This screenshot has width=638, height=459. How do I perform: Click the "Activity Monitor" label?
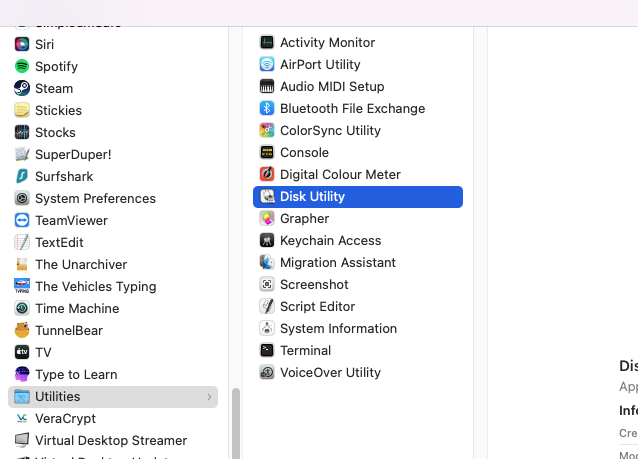pyautogui.click(x=328, y=42)
